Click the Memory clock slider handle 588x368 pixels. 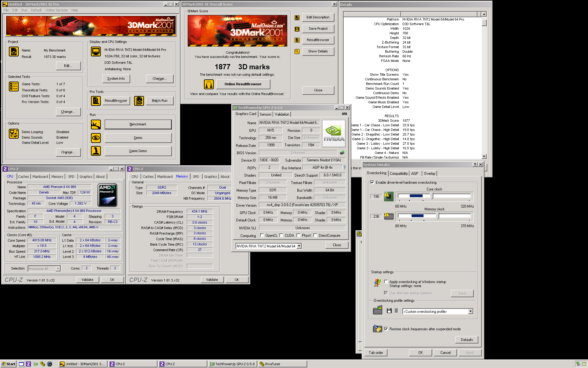pyautogui.click(x=438, y=216)
